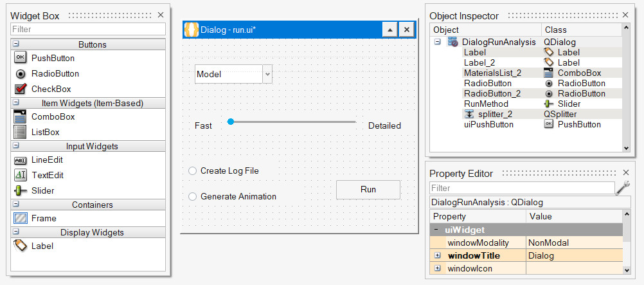Select the uiPushButton object row
This screenshot has width=644, height=285.
pos(488,124)
